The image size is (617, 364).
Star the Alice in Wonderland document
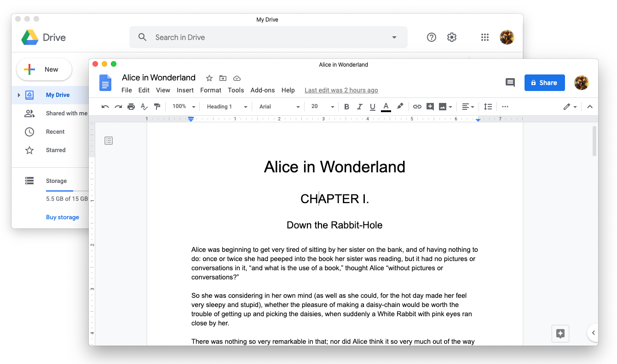pos(209,78)
